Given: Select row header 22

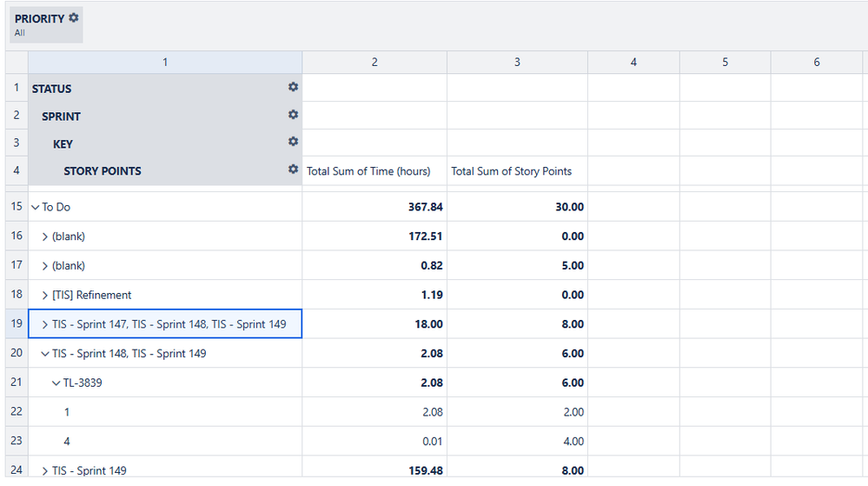Looking at the screenshot, I should (x=17, y=412).
